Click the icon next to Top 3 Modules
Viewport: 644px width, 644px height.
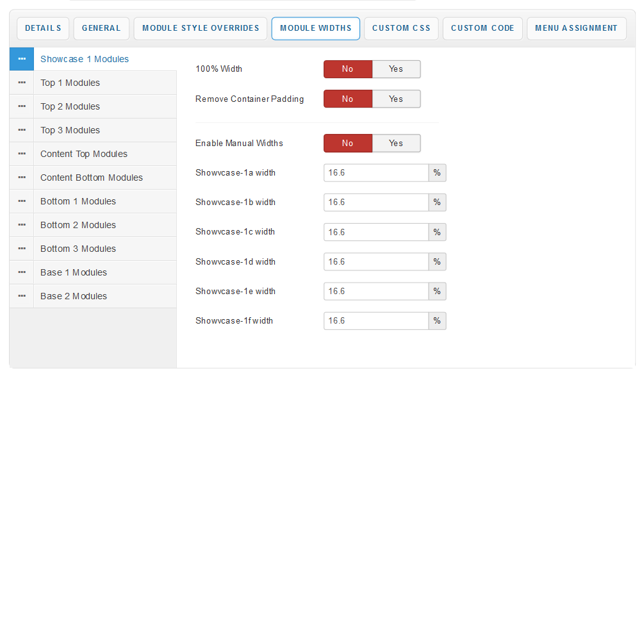(x=22, y=130)
